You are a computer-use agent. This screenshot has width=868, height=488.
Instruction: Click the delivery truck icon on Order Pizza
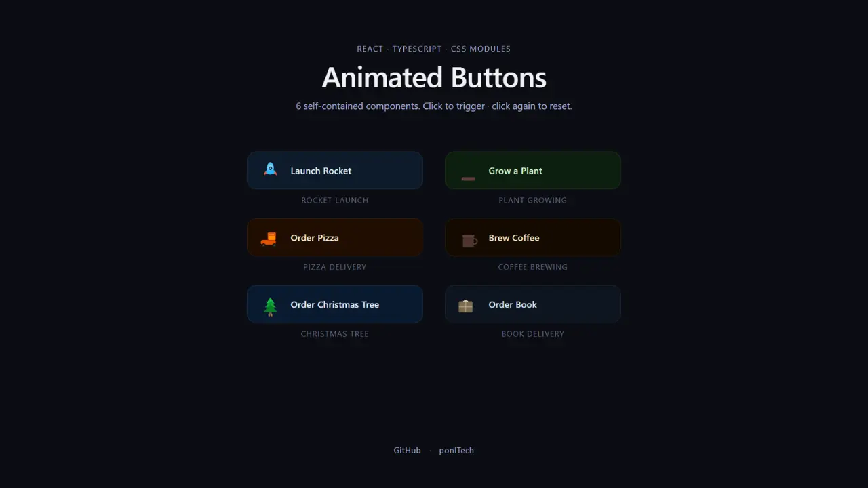pyautogui.click(x=269, y=238)
